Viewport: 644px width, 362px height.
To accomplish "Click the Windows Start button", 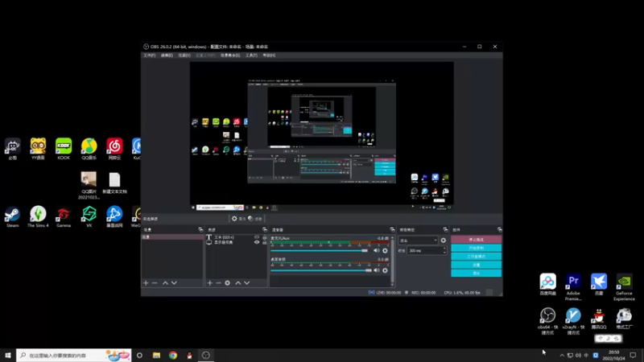I will 8,356.
